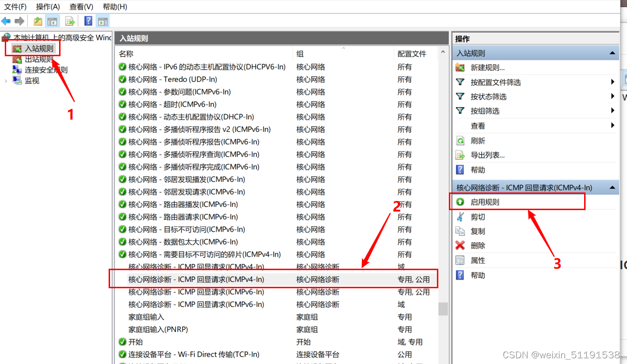
Task: Open submenu arrow of 按状态筛选
Action: coord(613,97)
